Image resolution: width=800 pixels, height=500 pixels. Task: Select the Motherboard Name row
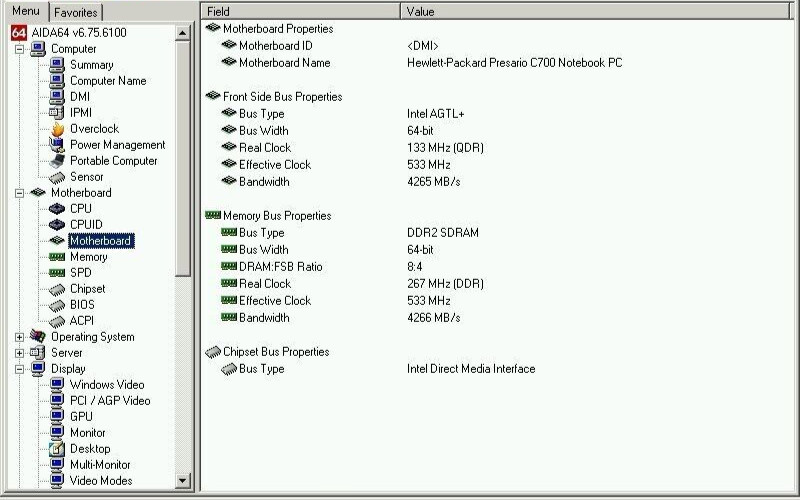tap(285, 63)
